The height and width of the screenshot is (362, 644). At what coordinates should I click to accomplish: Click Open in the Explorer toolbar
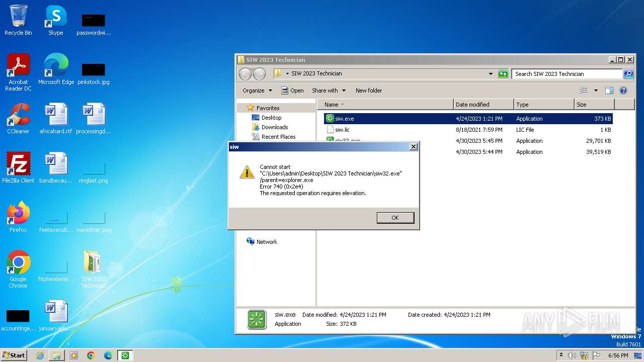point(292,90)
